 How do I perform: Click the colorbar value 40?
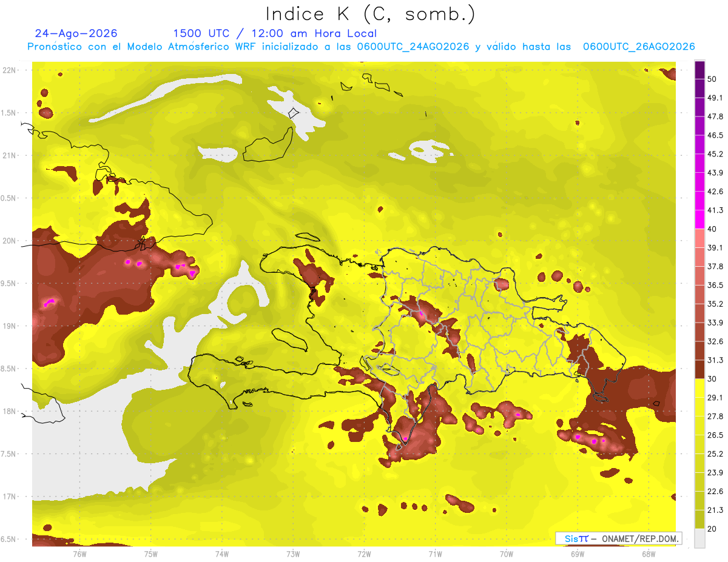click(713, 229)
